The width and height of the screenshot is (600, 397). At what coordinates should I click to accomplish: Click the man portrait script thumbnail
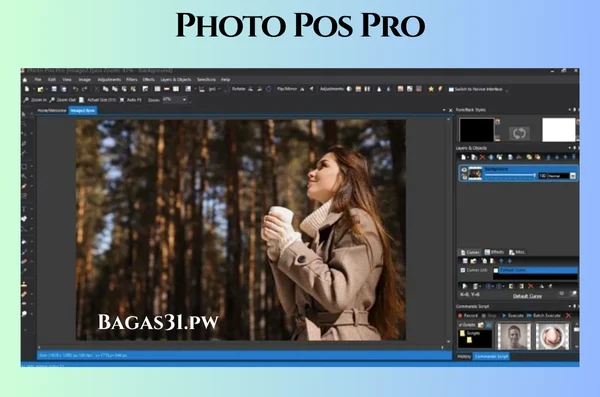514,336
